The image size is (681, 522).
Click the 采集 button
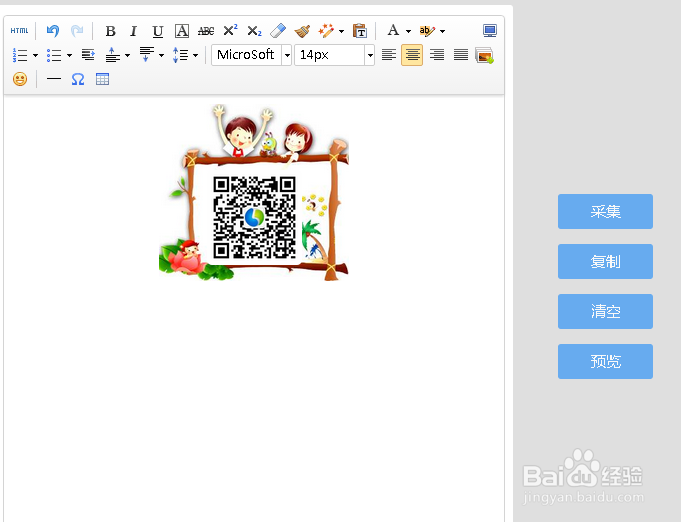tap(605, 211)
